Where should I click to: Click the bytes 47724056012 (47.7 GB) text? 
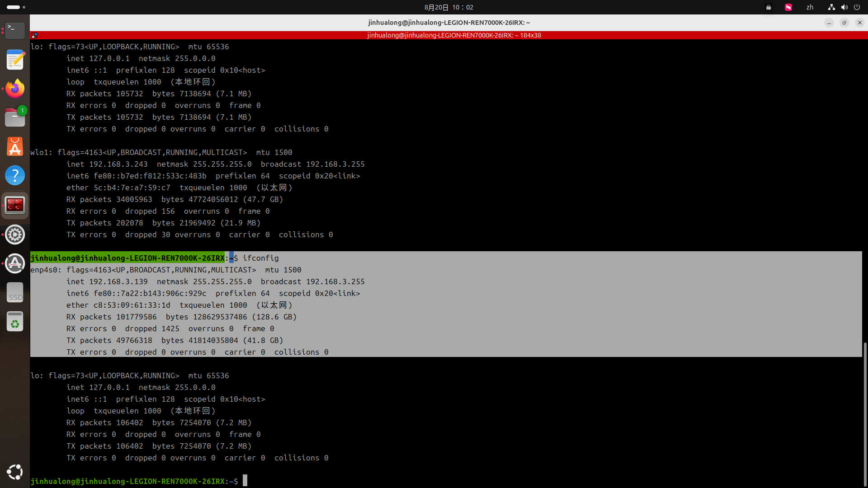pos(222,199)
